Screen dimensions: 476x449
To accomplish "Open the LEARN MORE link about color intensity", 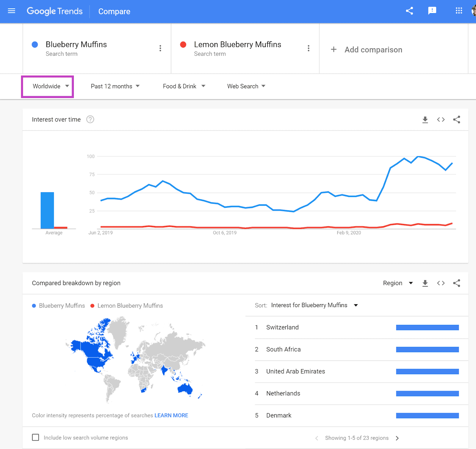I will click(x=171, y=415).
